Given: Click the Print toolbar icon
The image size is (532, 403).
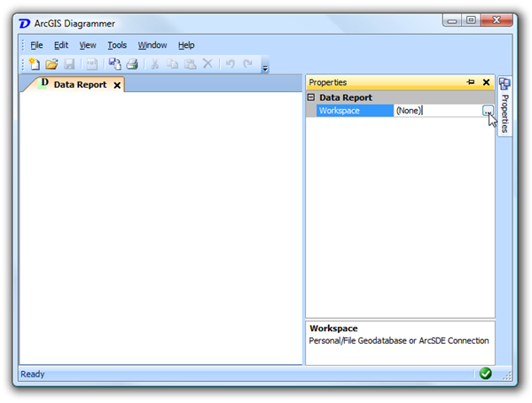Looking at the screenshot, I should click(x=132, y=64).
